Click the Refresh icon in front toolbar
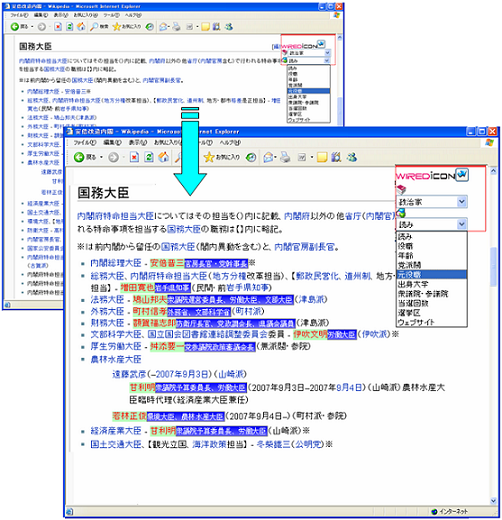 click(x=149, y=157)
